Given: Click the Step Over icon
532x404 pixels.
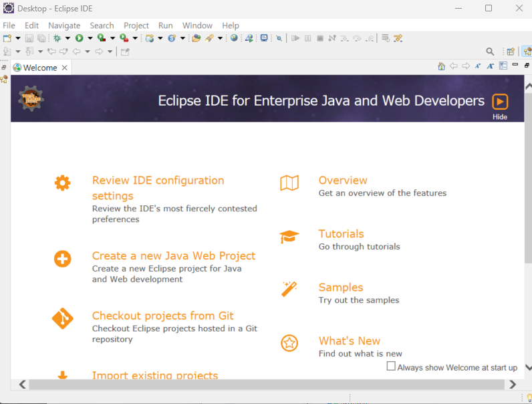Looking at the screenshot, I should tap(357, 38).
